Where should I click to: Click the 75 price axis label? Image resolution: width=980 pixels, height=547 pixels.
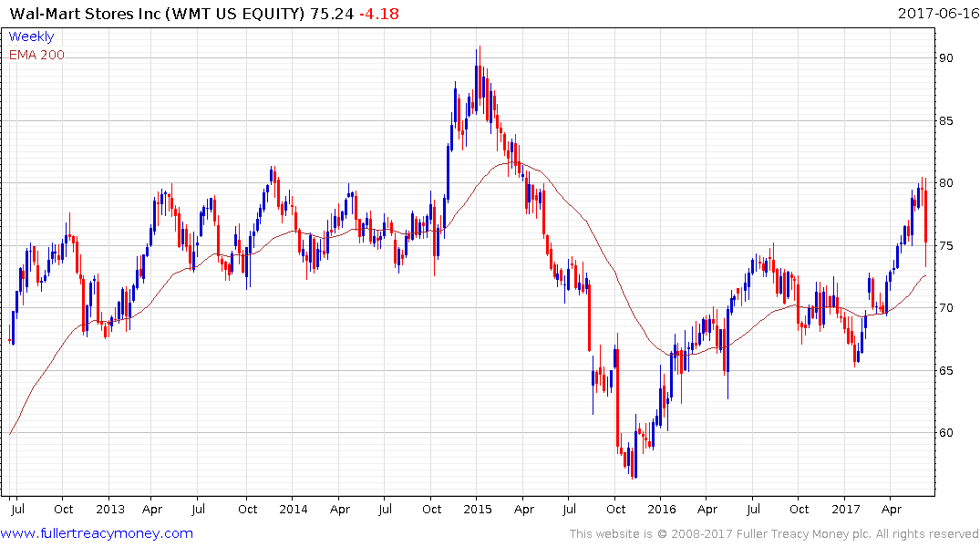tap(945, 245)
